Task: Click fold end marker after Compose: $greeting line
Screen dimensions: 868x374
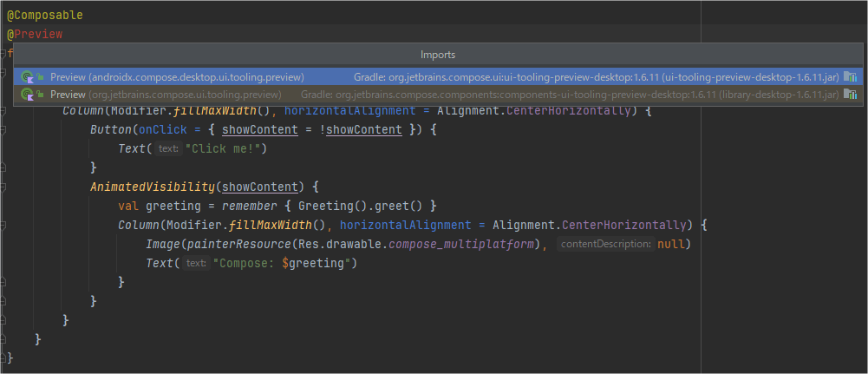Action: (3, 282)
